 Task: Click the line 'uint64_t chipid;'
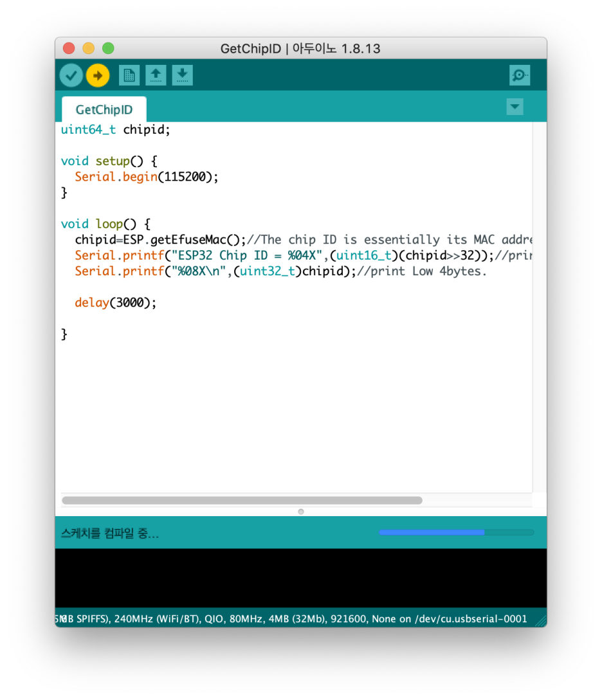(x=116, y=130)
